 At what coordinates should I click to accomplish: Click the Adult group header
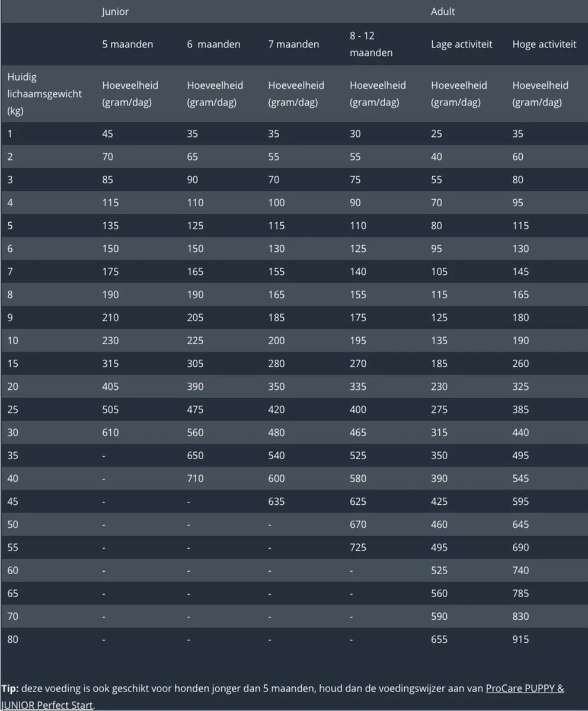(x=443, y=12)
